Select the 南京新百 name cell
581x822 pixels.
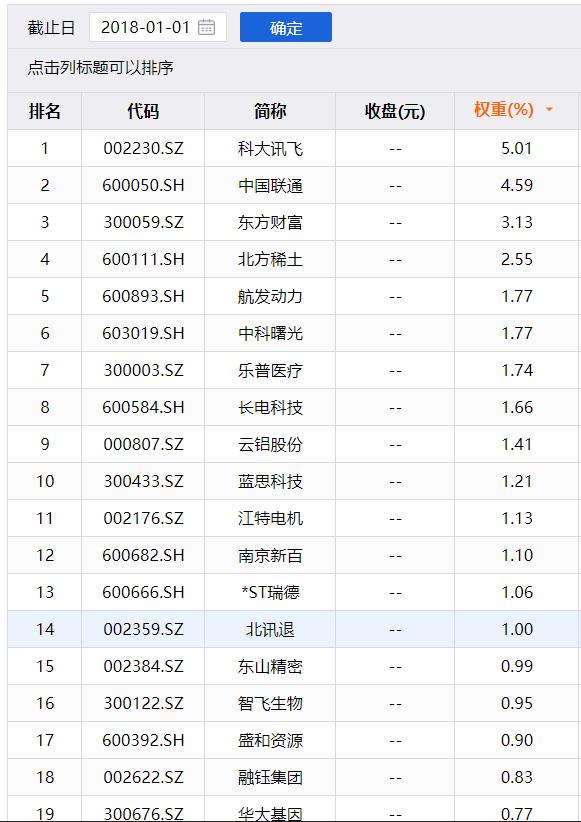pyautogui.click(x=270, y=555)
